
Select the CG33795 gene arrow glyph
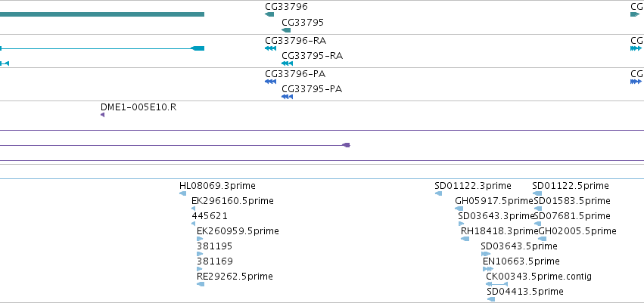[286, 30]
